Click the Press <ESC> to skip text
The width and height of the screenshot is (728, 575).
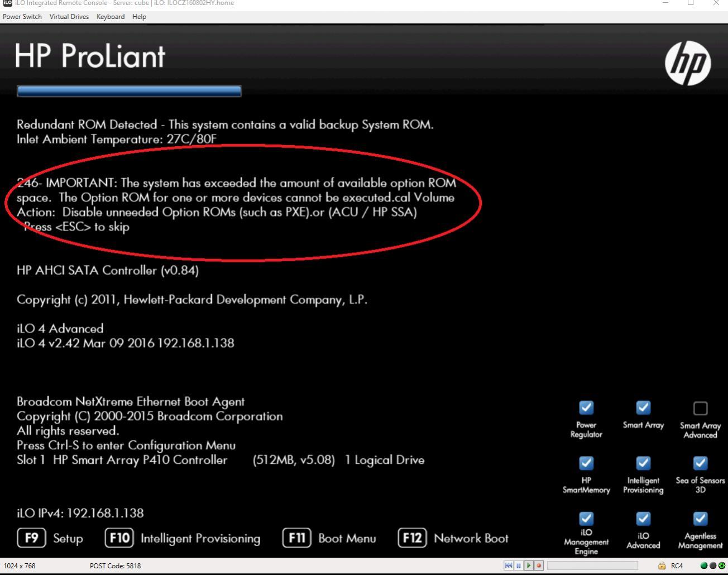tap(76, 227)
